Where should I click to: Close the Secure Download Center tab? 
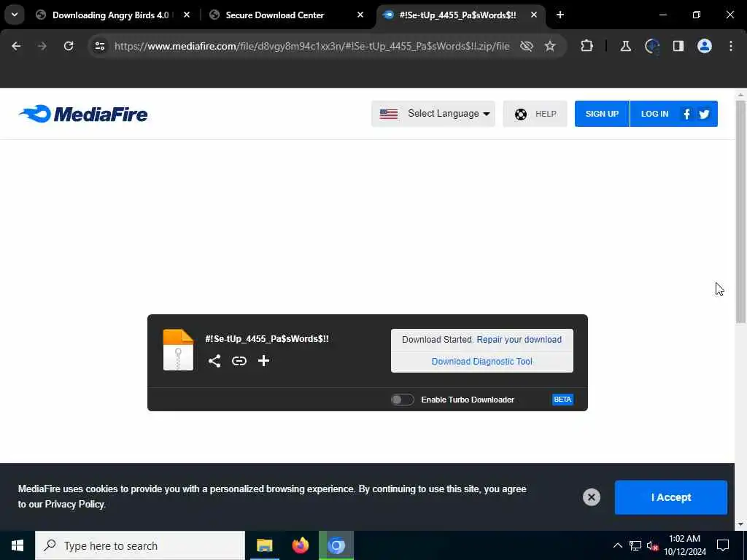tap(360, 15)
